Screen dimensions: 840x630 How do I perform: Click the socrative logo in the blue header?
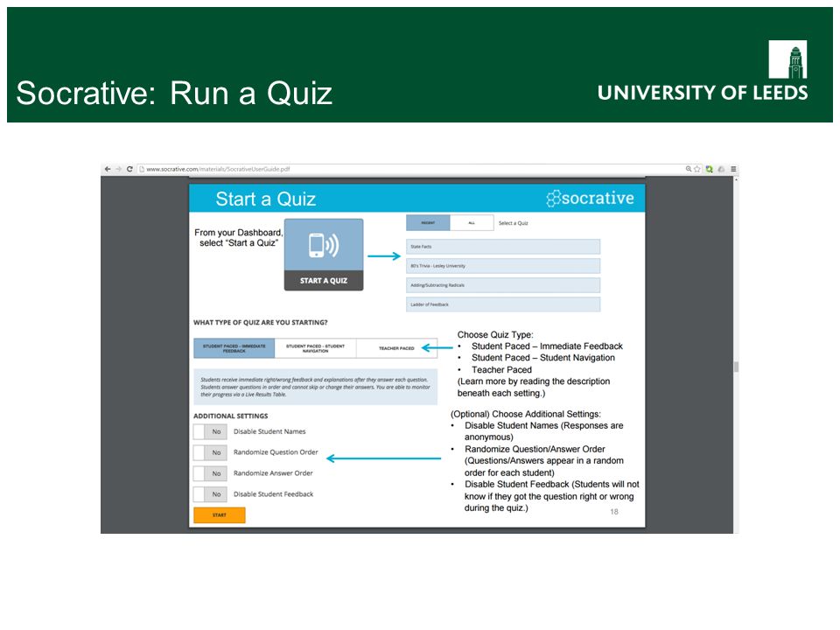click(590, 199)
